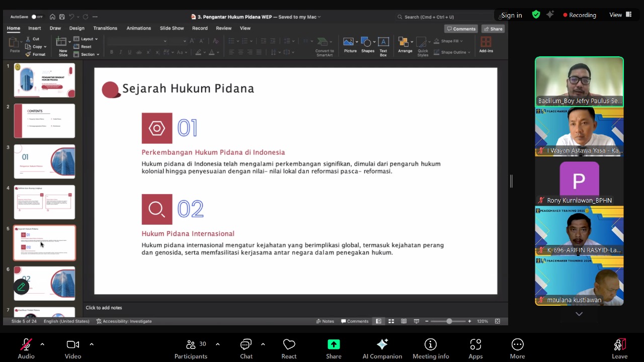Click the Leave meeting icon

tap(619, 345)
